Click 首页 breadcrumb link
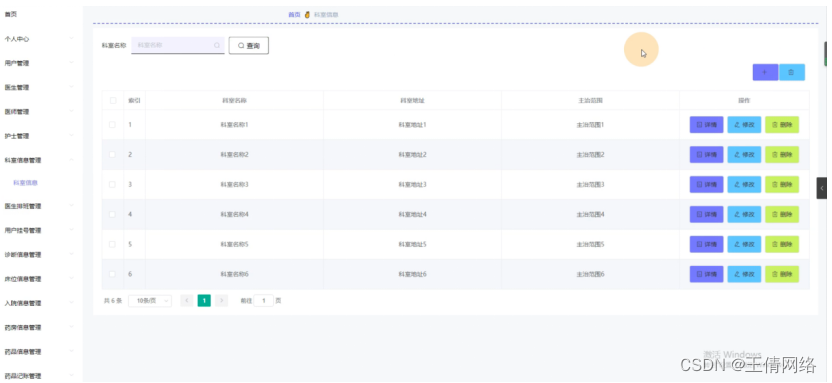 pyautogui.click(x=294, y=15)
